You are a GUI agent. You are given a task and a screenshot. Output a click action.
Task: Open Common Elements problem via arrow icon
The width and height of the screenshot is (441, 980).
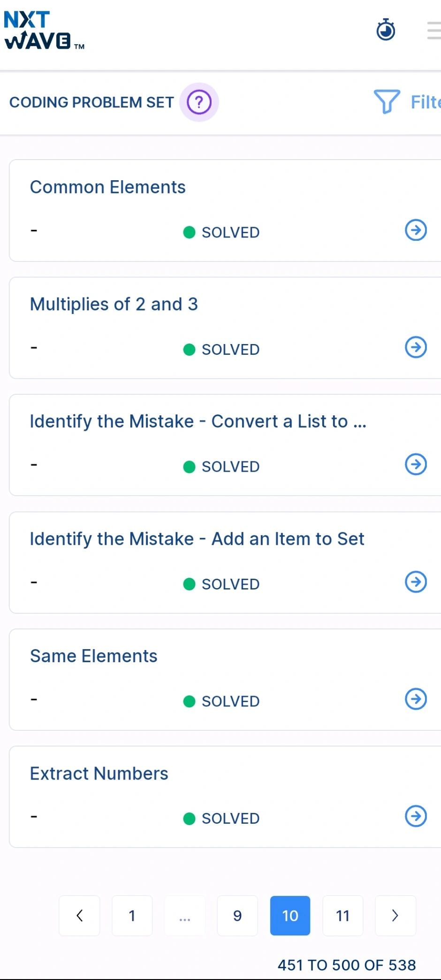416,230
